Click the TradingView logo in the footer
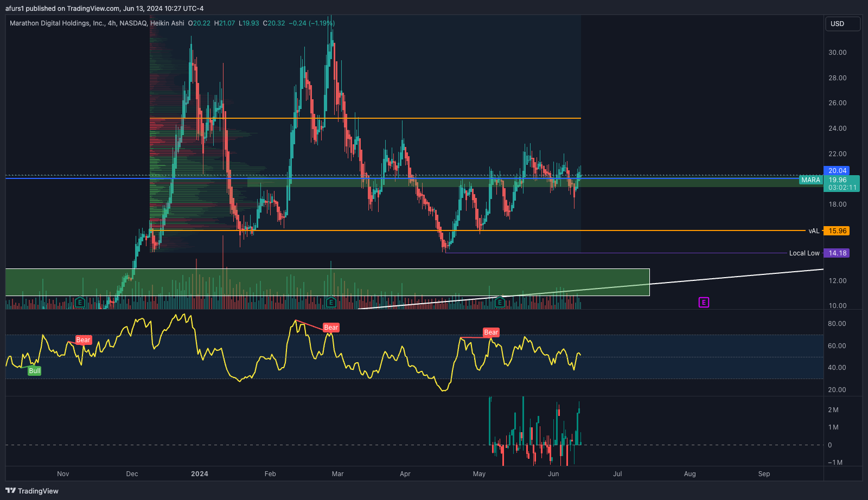This screenshot has height=500, width=868. point(32,491)
